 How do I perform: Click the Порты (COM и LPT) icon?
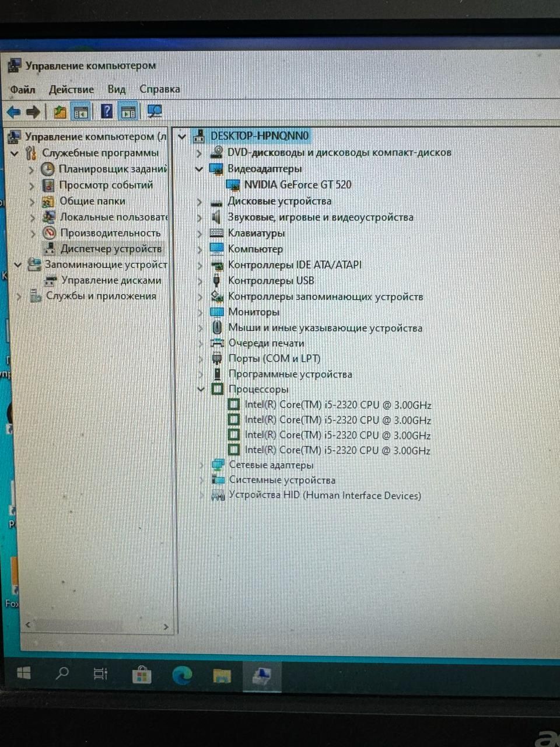click(217, 359)
